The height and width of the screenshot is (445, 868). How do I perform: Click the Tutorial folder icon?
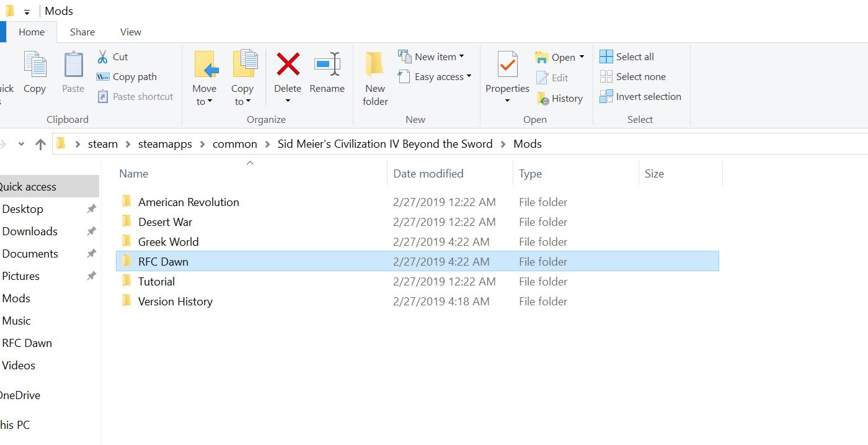(x=126, y=281)
